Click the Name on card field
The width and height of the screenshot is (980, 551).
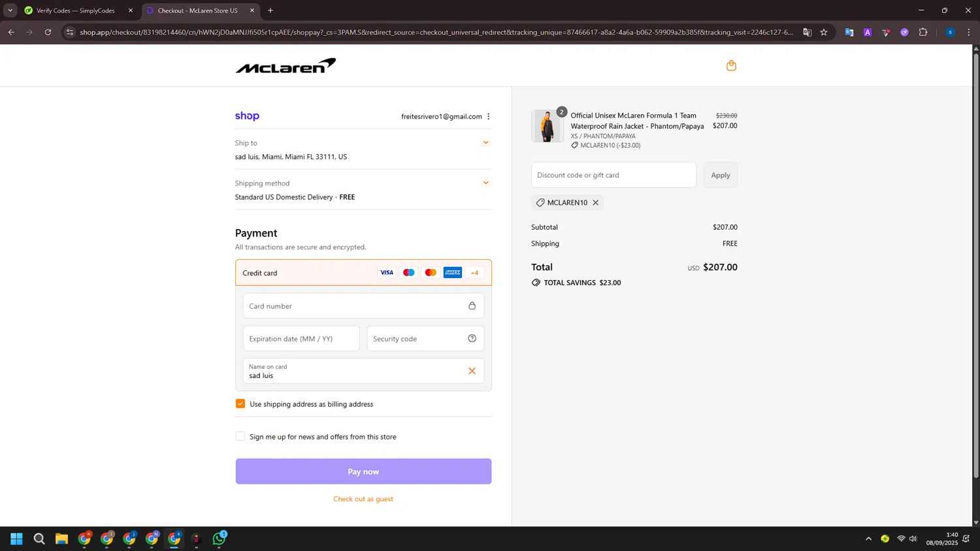(363, 371)
